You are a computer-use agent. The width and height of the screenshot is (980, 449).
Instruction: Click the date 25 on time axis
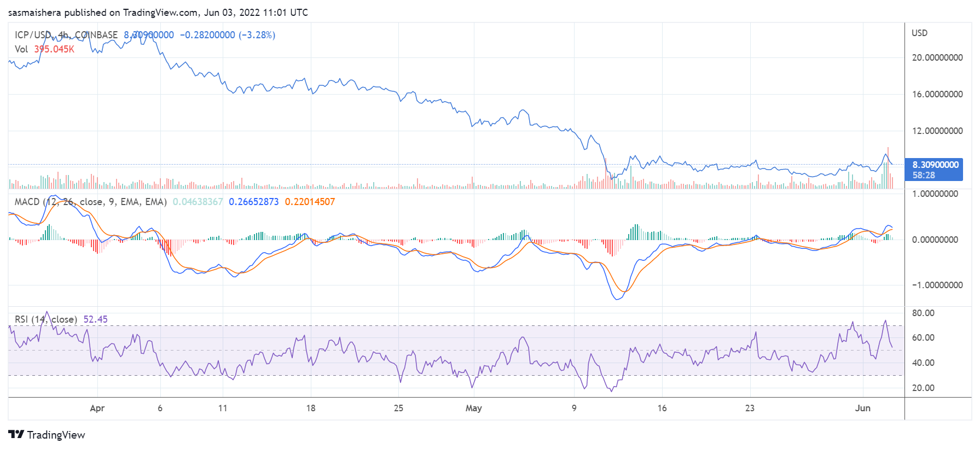pos(398,408)
